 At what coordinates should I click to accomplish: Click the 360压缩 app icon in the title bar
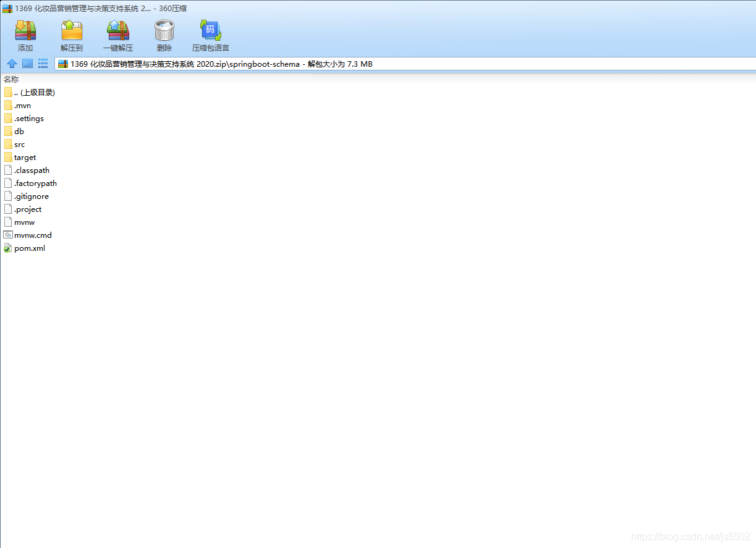(x=7, y=9)
